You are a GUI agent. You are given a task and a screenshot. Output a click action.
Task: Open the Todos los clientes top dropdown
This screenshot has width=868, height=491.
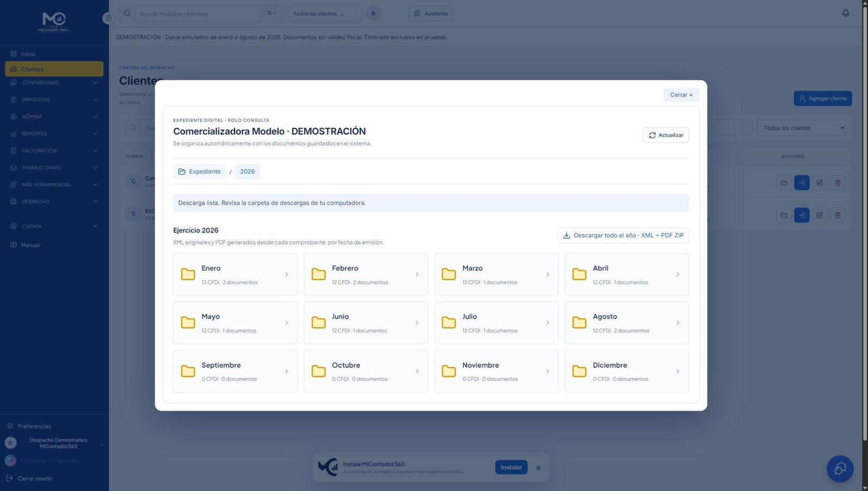coord(324,14)
